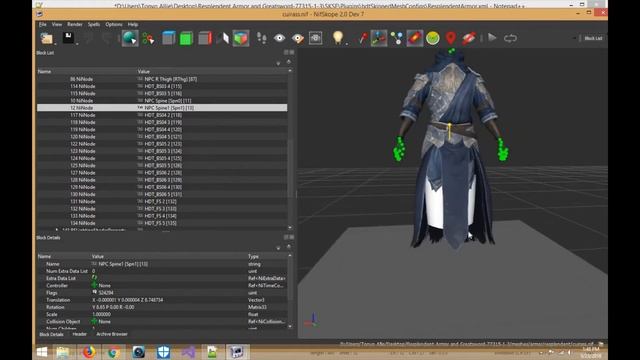Viewport: 640px width, 360px height.
Task: Open the Render menu
Action: pyautogui.click(x=75, y=24)
